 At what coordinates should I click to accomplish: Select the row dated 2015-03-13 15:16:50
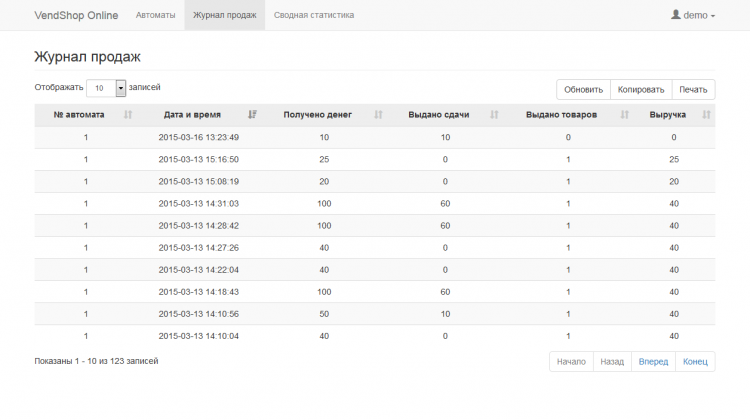375,159
